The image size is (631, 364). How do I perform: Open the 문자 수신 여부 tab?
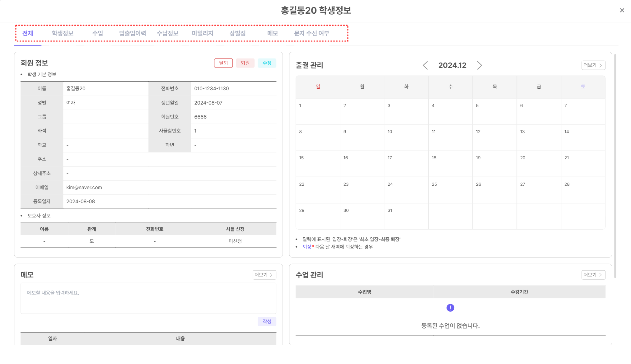click(311, 33)
